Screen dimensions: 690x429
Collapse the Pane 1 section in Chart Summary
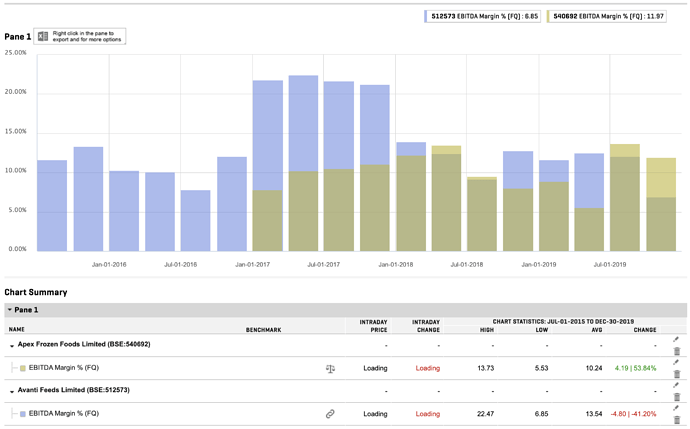click(x=10, y=310)
